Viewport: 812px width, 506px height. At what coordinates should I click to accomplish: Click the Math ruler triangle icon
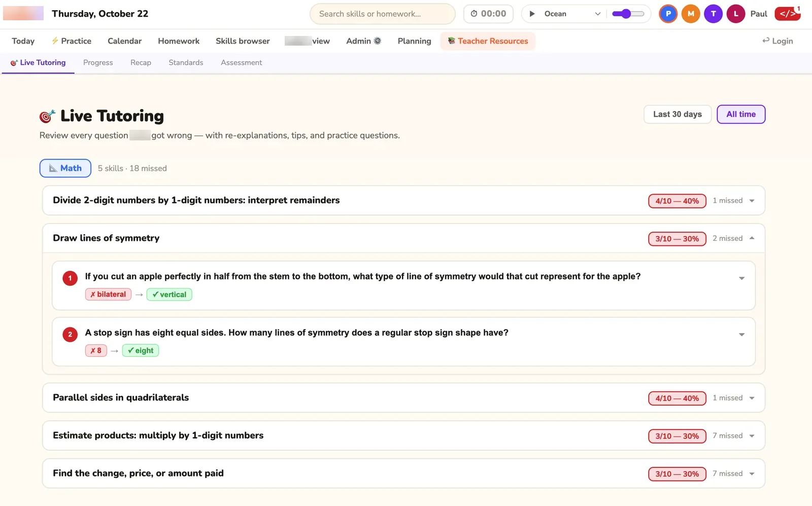53,168
